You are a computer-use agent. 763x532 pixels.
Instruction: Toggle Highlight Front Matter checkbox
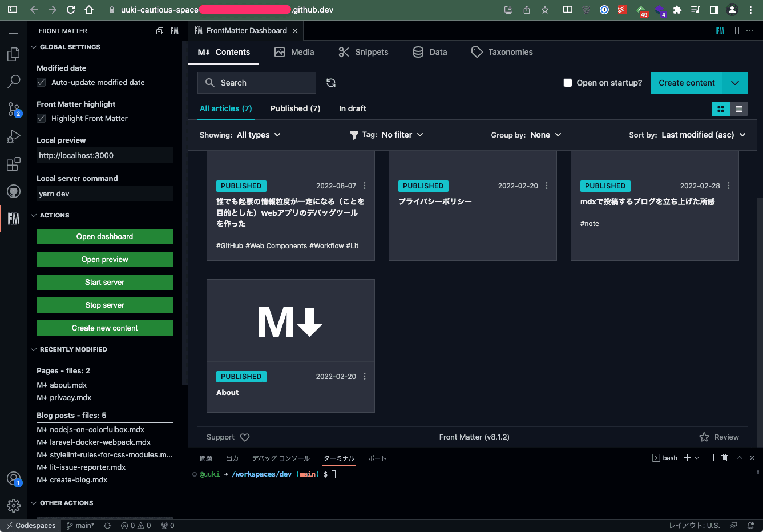(41, 118)
